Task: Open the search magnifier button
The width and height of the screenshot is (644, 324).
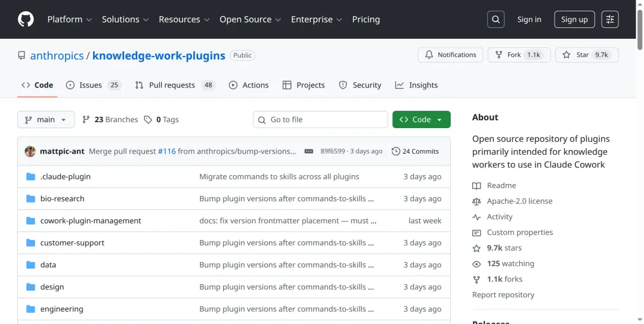Action: tap(496, 20)
